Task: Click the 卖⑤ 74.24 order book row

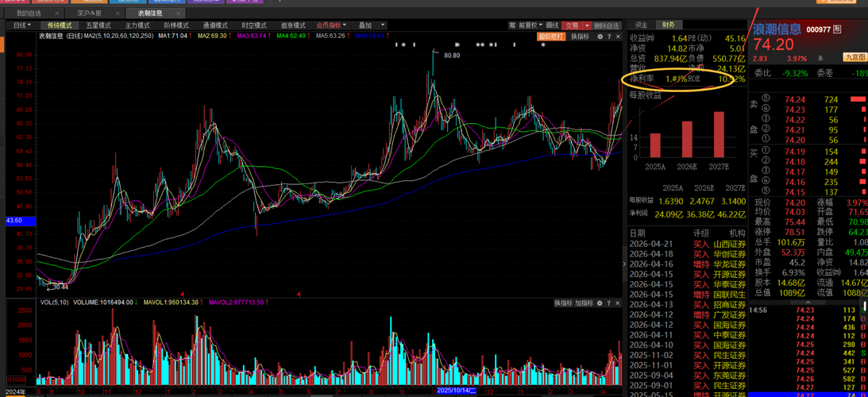Action: 808,99
